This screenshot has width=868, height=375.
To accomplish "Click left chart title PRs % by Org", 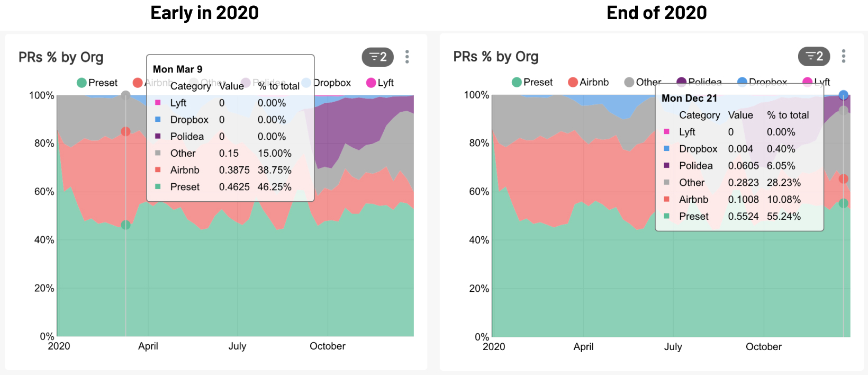I will tap(61, 57).
